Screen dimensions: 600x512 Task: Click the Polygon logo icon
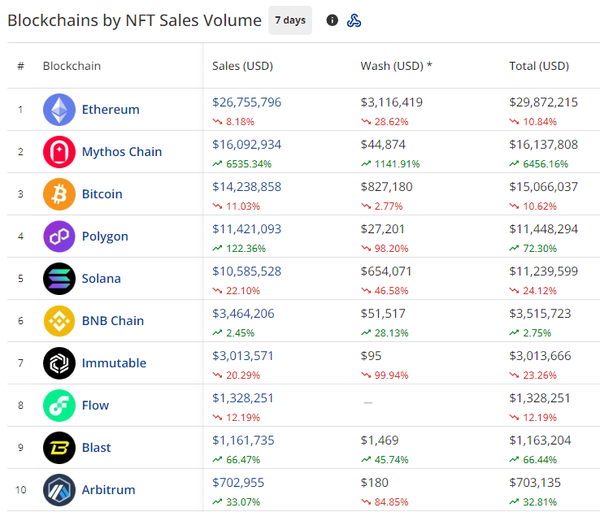pyautogui.click(x=59, y=237)
